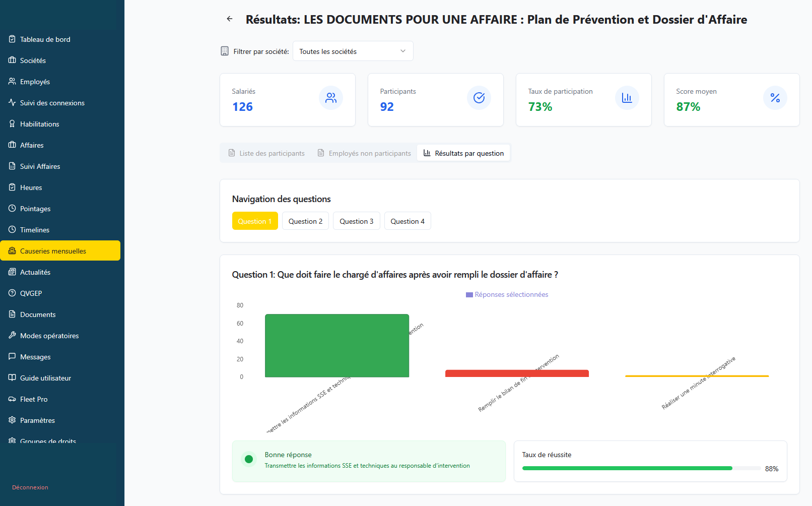The image size is (812, 506).
Task: Click the Bonne réponse green dot indicator
Action: 249,459
